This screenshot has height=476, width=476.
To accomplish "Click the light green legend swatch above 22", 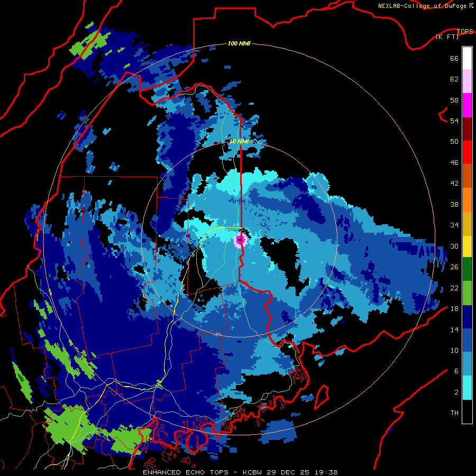I will (467, 293).
